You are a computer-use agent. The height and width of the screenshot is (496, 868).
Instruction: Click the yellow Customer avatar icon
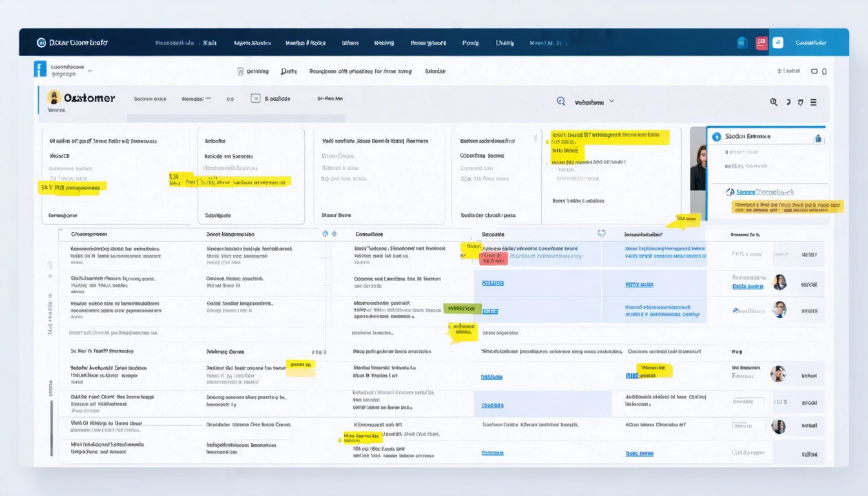coord(54,98)
